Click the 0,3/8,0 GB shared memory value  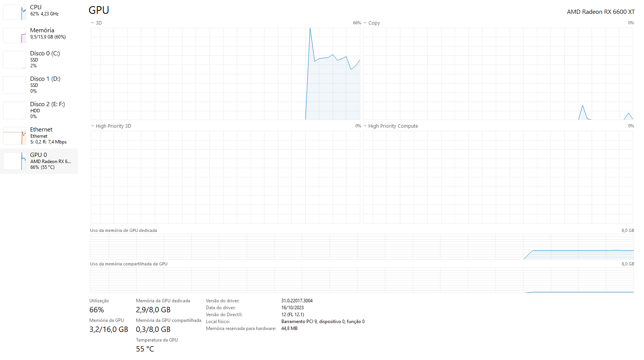[x=153, y=330]
